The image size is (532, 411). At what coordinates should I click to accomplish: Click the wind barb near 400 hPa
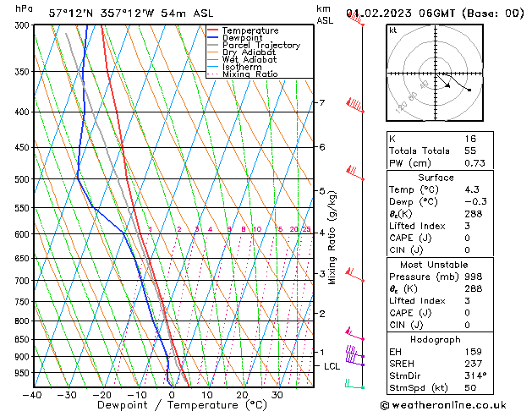[x=355, y=106]
